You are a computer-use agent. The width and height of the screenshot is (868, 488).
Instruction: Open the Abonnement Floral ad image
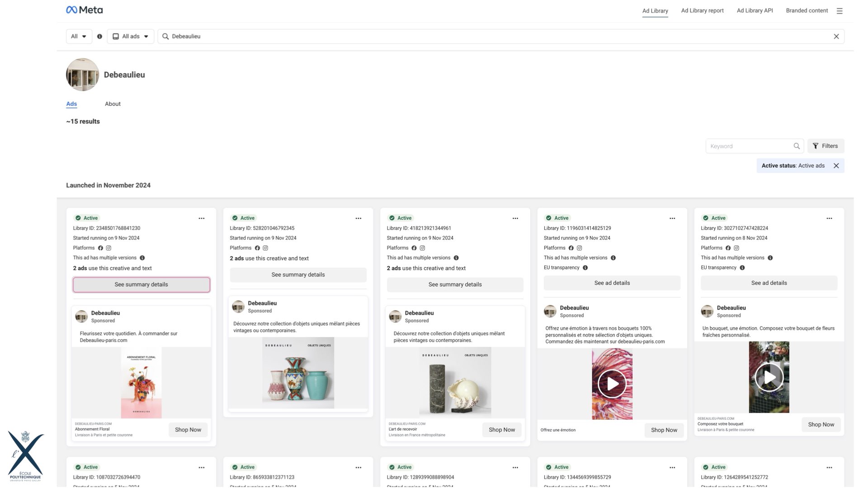(141, 383)
